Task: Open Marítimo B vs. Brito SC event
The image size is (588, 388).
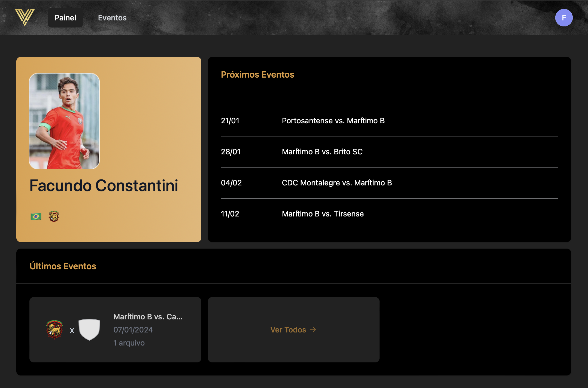Action: 322,152
